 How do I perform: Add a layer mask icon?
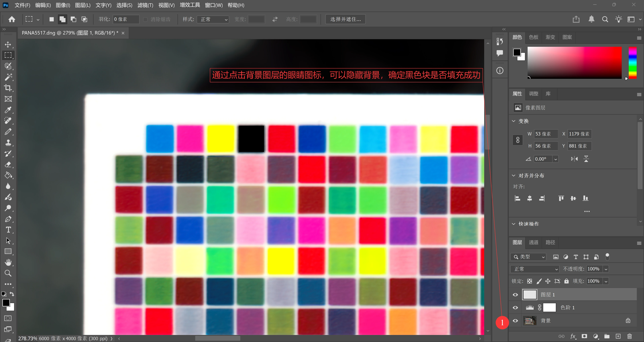point(584,336)
